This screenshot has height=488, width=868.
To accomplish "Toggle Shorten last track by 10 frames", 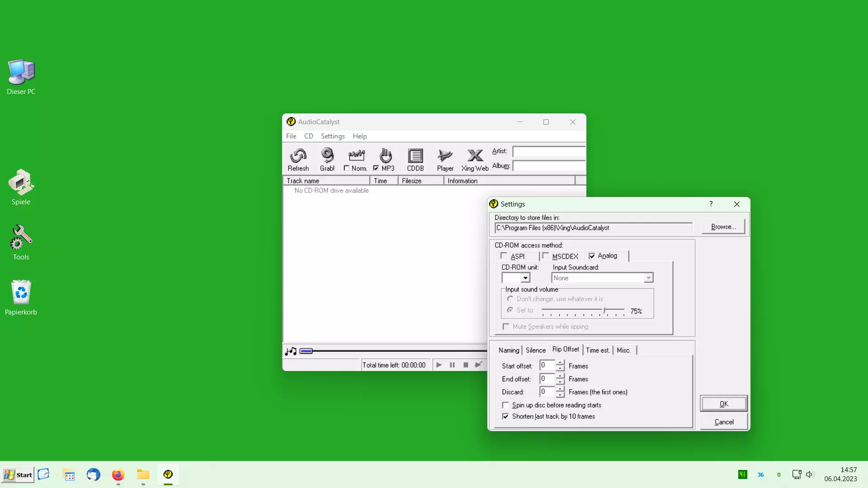I will (505, 417).
